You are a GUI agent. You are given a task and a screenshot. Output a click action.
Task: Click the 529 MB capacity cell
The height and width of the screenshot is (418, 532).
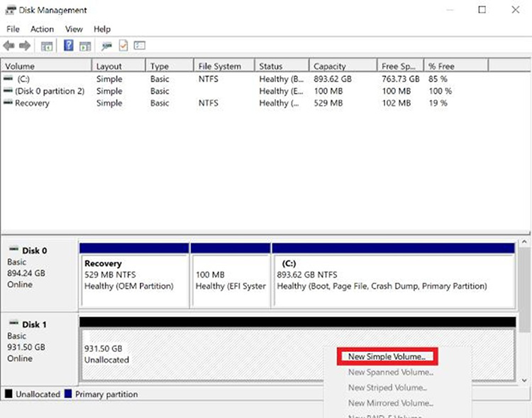pyautogui.click(x=328, y=103)
